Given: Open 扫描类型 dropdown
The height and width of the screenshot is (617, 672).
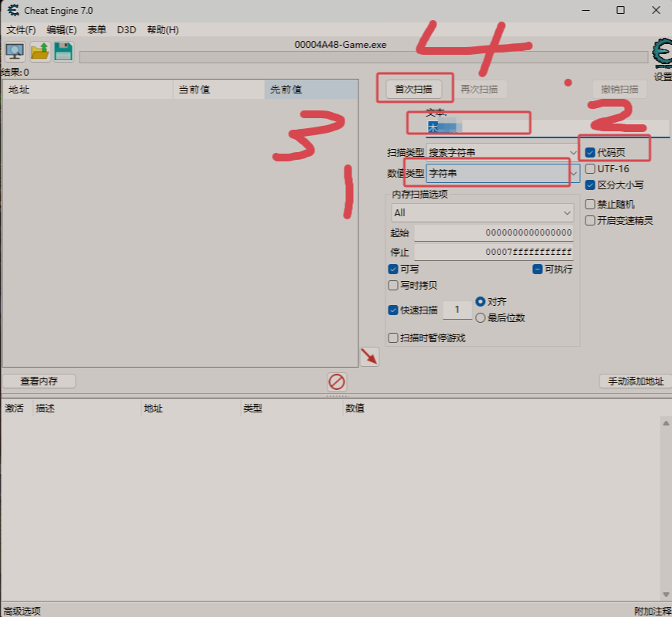Looking at the screenshot, I should 502,153.
